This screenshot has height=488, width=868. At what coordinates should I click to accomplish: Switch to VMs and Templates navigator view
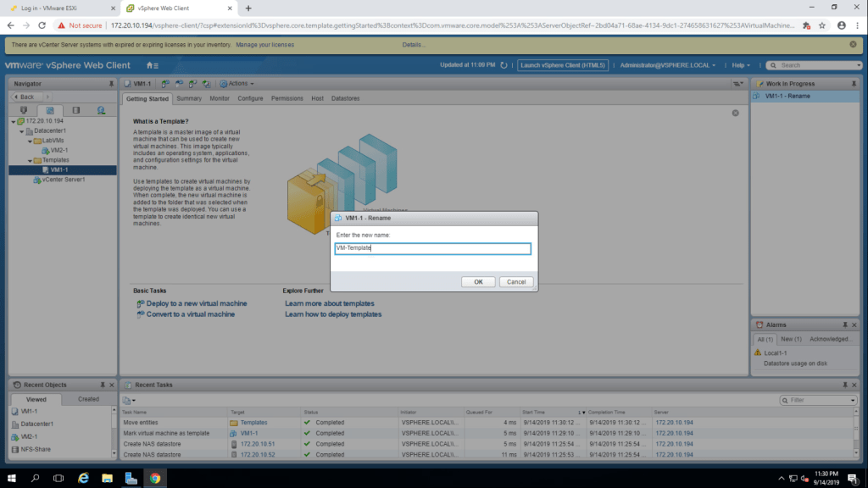point(49,110)
